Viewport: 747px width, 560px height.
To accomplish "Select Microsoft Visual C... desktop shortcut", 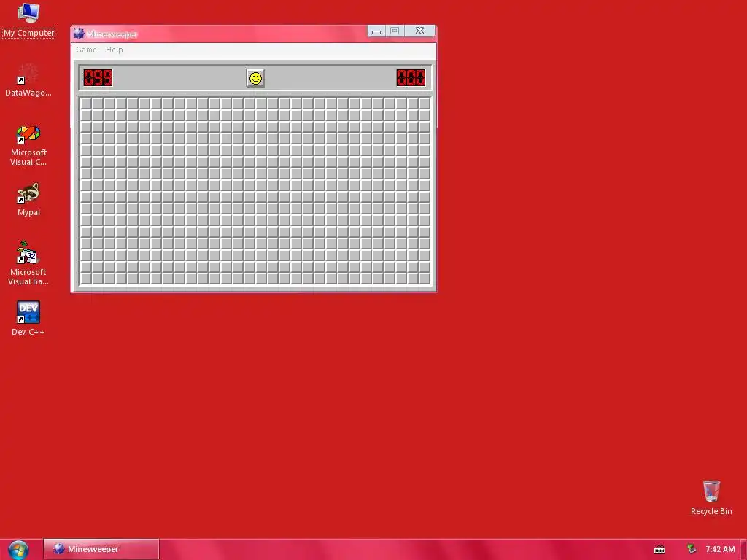I will 28,145.
